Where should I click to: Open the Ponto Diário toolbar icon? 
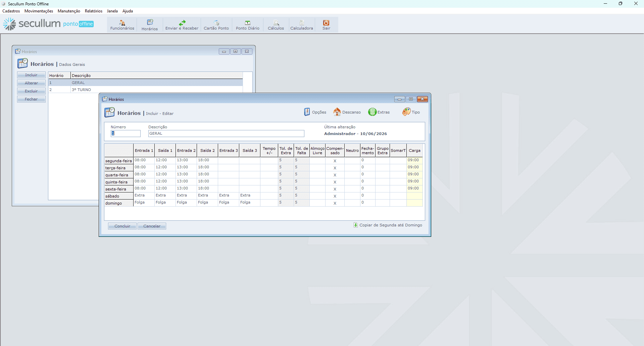pos(248,25)
